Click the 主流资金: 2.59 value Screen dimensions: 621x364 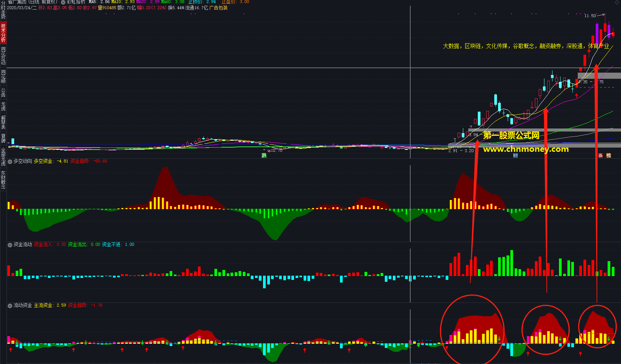(x=50, y=305)
